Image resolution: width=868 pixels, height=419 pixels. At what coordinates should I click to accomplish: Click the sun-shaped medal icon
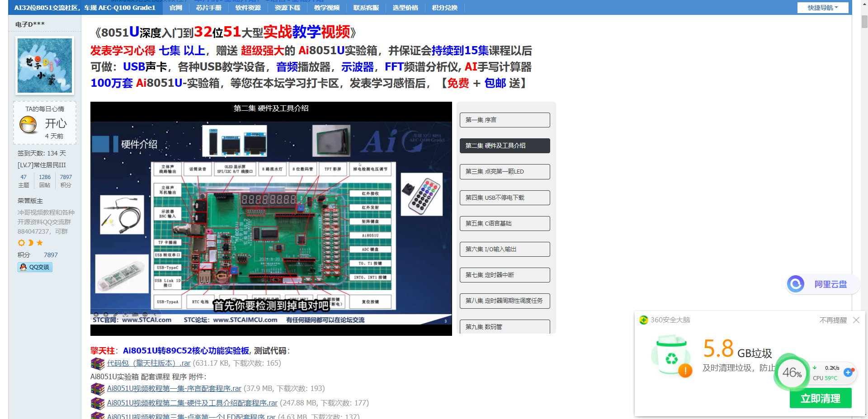click(21, 243)
